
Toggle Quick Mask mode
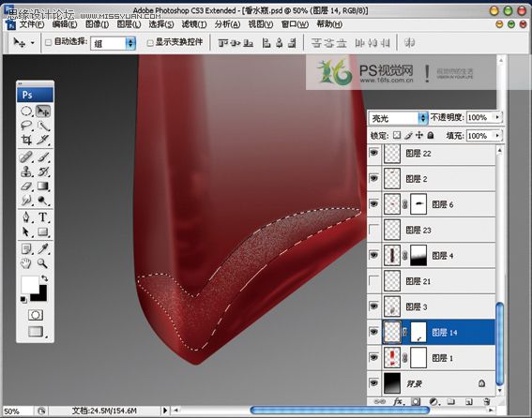pyautogui.click(x=36, y=315)
